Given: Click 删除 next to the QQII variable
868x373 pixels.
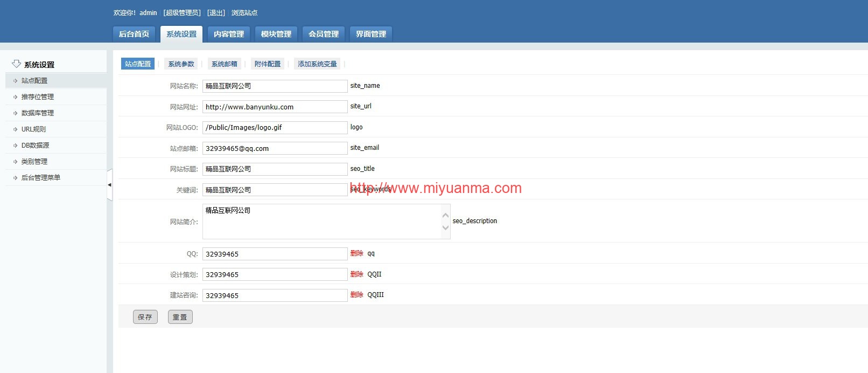Looking at the screenshot, I should 356,274.
